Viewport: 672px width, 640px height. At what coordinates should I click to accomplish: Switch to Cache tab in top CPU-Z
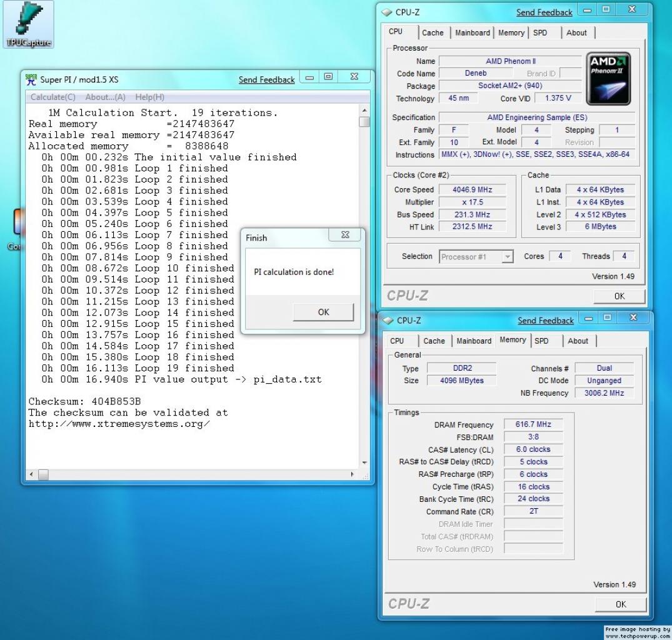(433, 33)
